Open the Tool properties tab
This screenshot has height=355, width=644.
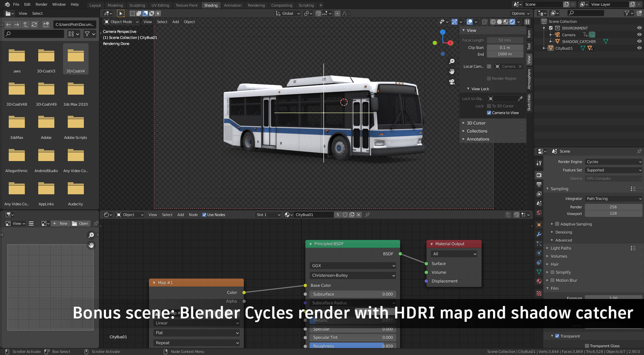(539, 163)
